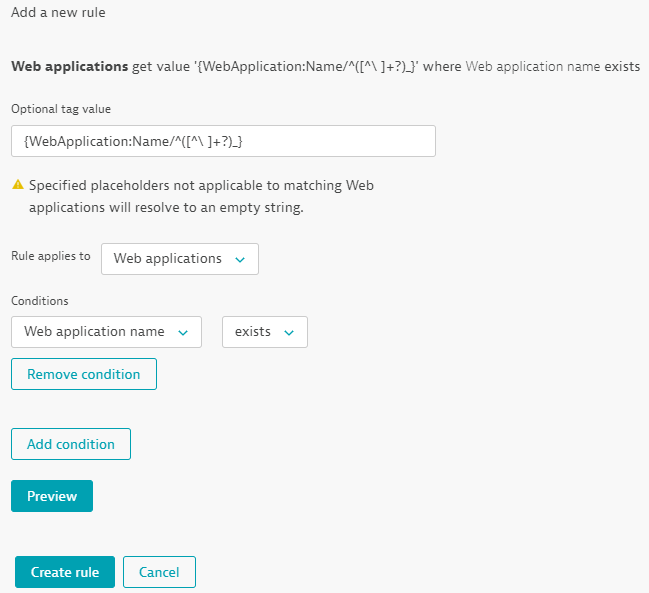Viewport: 649px width, 593px height.
Task: Expand the Web application name condition dropdown
Action: coord(106,332)
